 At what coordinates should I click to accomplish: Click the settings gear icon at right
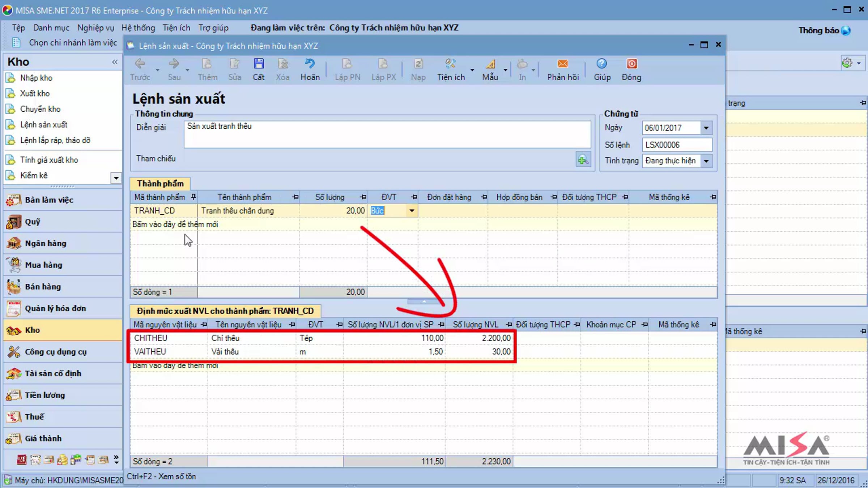point(847,63)
